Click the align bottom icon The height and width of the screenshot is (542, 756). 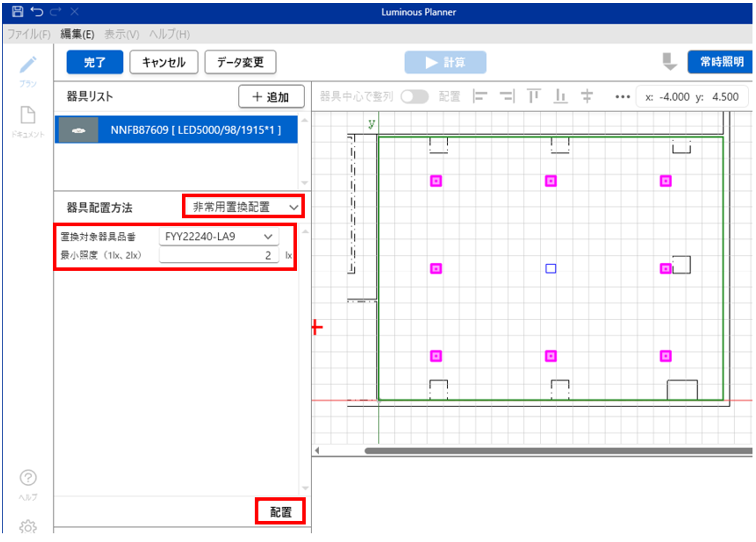click(x=560, y=97)
